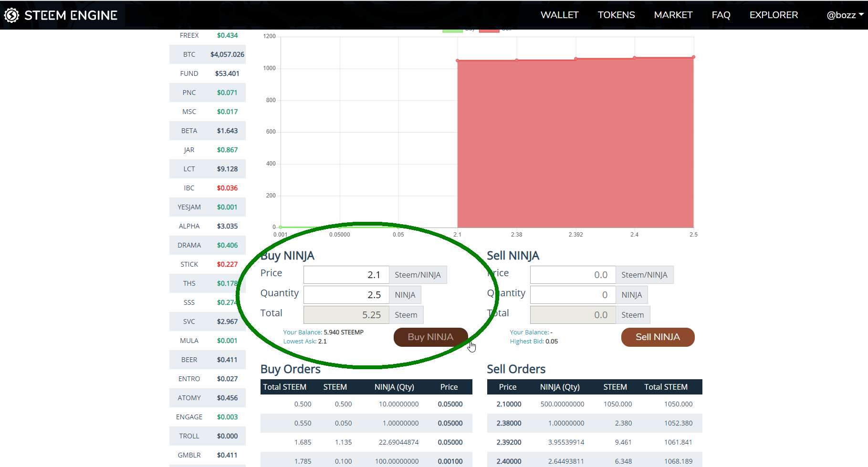Select the BTC token row
This screenshot has width=868, height=467.
tap(208, 54)
